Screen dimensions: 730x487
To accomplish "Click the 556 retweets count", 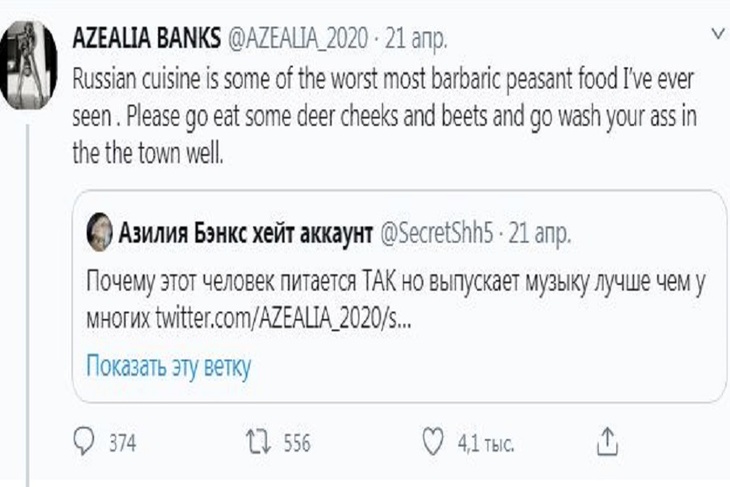I will pos(297,442).
